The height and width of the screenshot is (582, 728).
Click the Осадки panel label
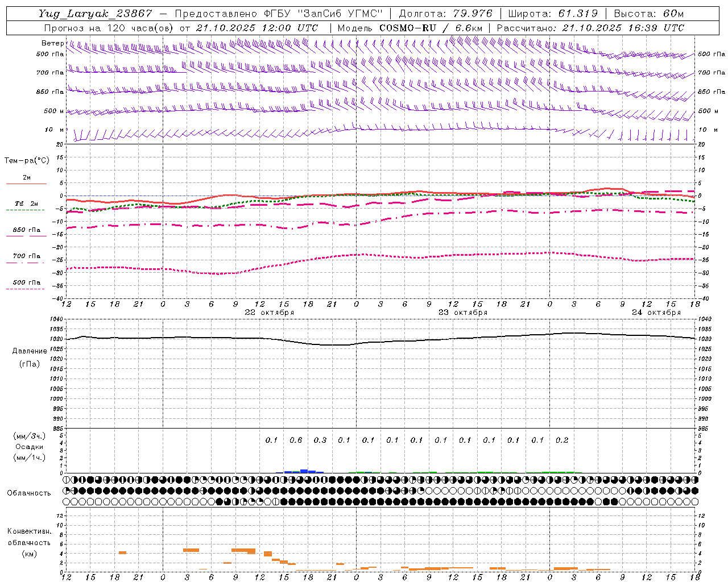tap(30, 447)
